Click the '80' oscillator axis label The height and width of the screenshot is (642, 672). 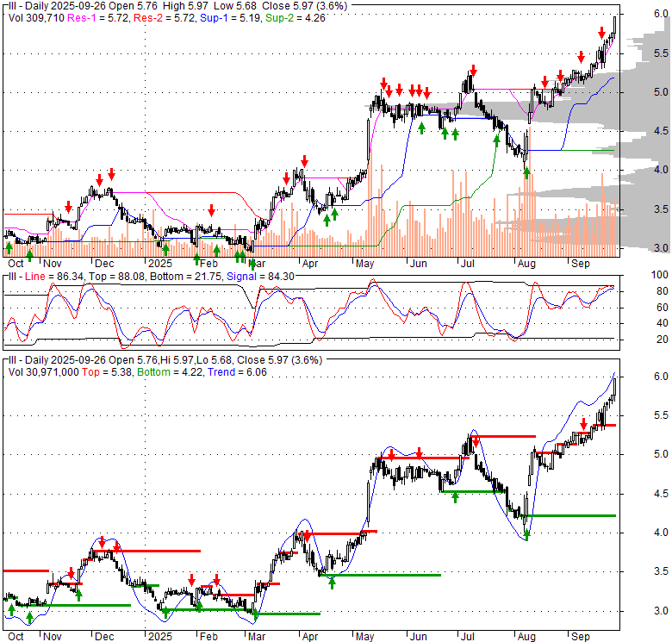663,291
